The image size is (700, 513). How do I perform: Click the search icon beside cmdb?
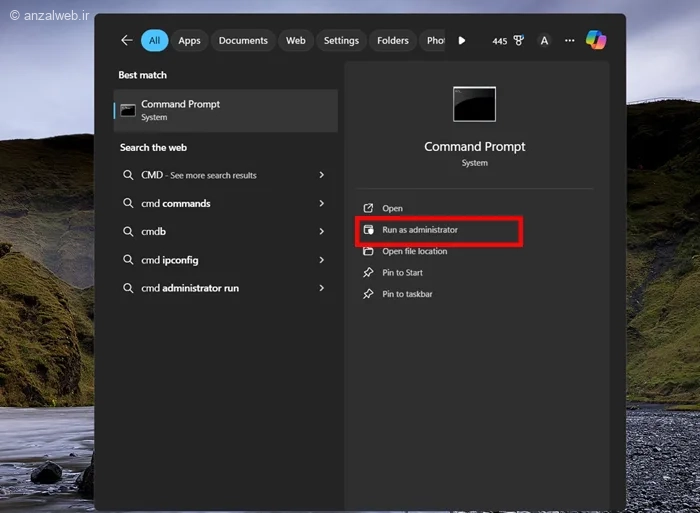tap(128, 232)
